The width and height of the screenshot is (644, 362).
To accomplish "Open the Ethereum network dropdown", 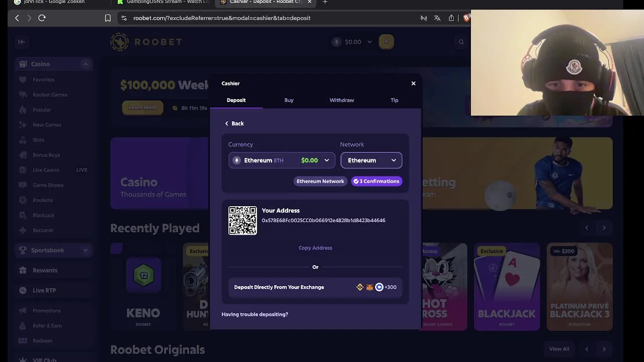I will (371, 160).
